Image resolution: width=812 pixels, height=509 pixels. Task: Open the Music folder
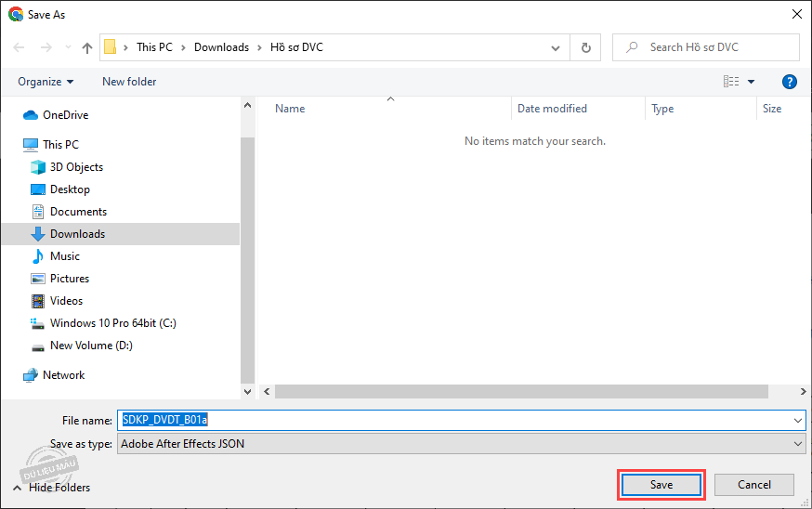coord(65,256)
